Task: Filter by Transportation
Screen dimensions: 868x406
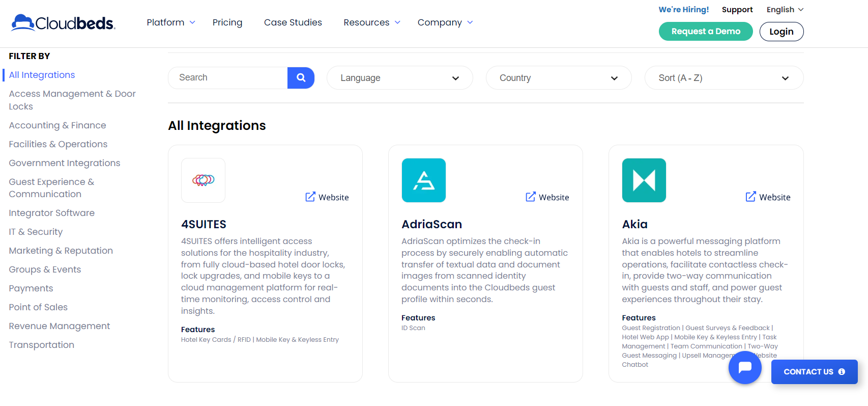Action: pos(42,345)
